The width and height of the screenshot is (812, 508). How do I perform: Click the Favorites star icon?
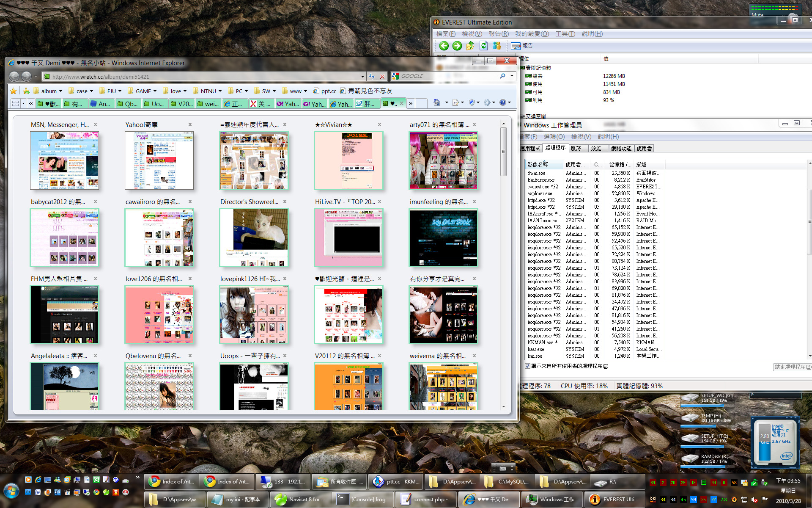coord(14,91)
